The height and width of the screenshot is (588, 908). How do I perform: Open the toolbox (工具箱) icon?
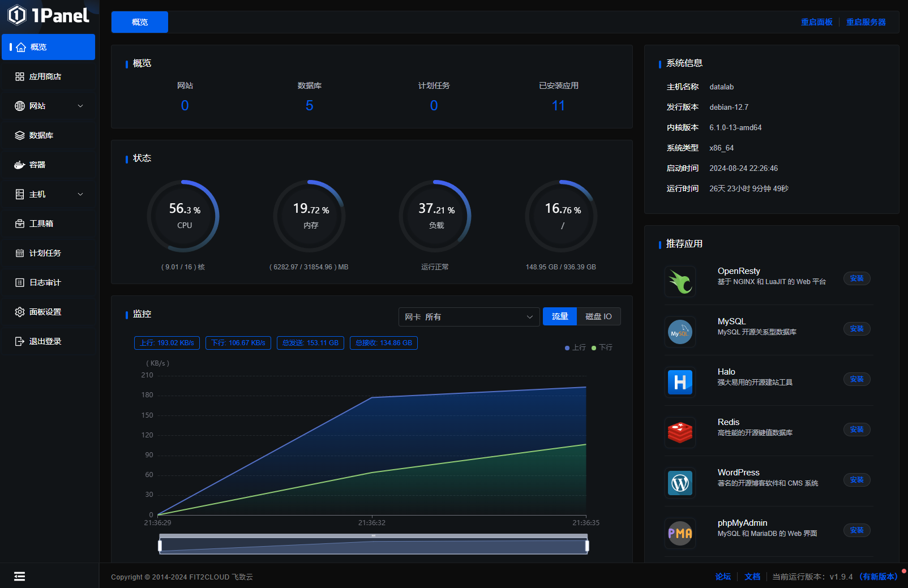coord(20,224)
